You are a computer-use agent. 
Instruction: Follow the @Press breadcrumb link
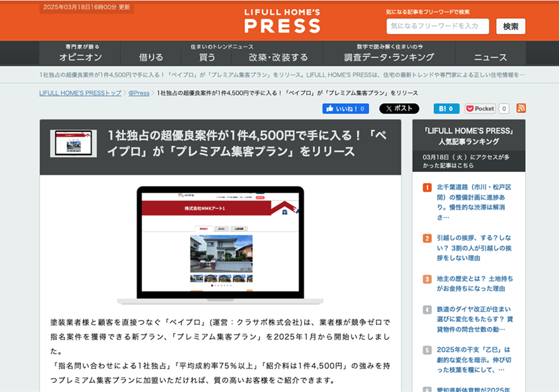point(139,92)
